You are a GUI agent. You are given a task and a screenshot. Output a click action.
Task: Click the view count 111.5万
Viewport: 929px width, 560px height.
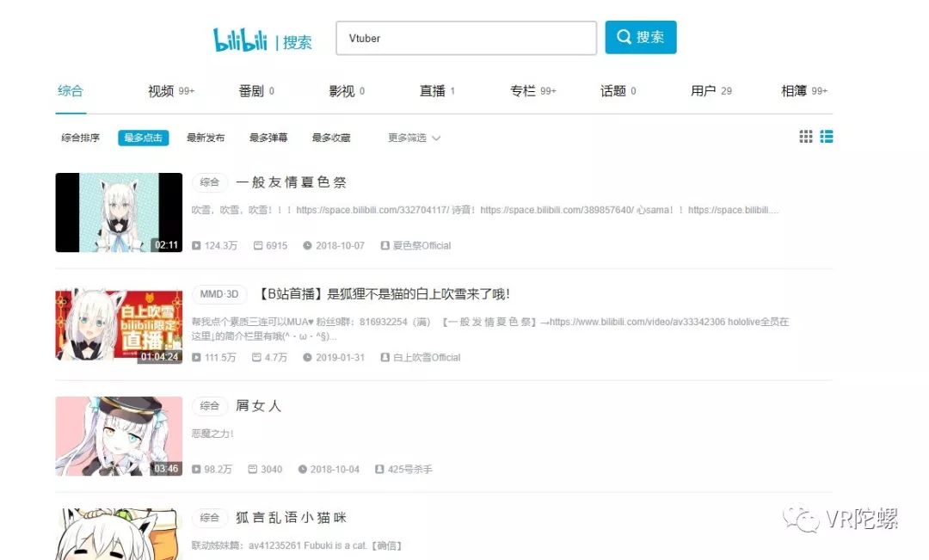pos(220,357)
